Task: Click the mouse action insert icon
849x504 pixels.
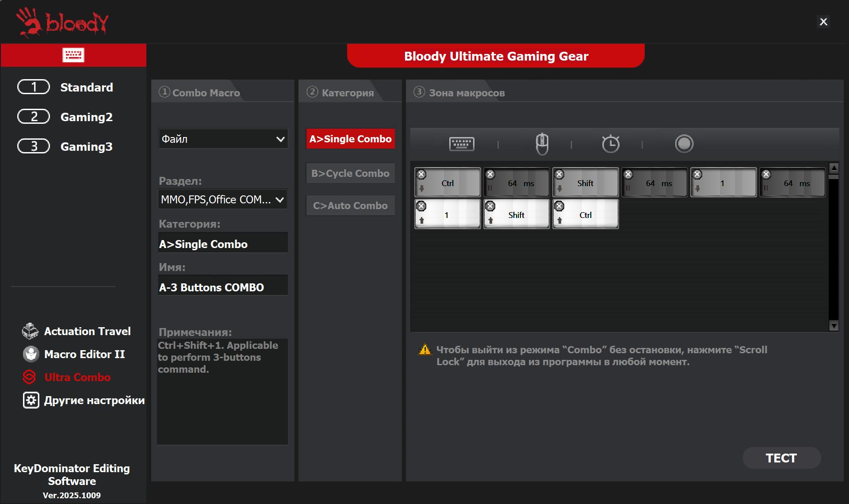Action: 542,144
